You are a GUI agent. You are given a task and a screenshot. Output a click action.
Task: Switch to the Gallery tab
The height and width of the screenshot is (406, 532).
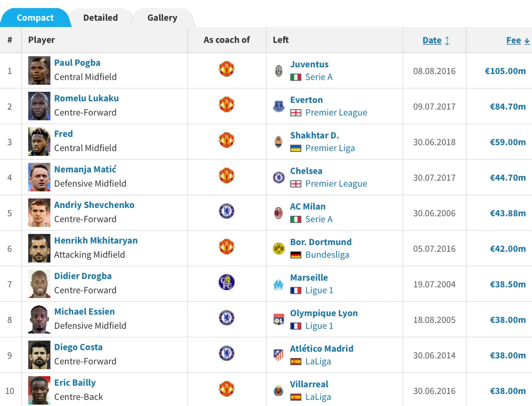[x=162, y=17]
